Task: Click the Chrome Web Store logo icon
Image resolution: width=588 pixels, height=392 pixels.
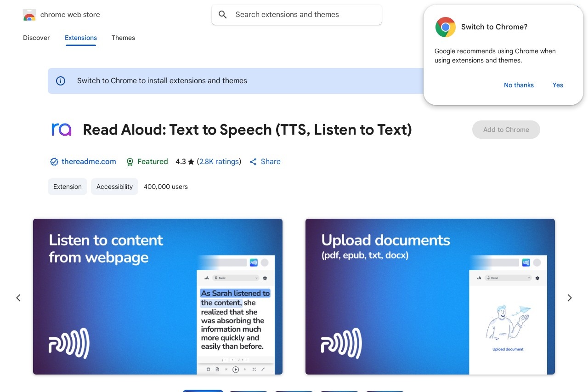Action: [29, 15]
